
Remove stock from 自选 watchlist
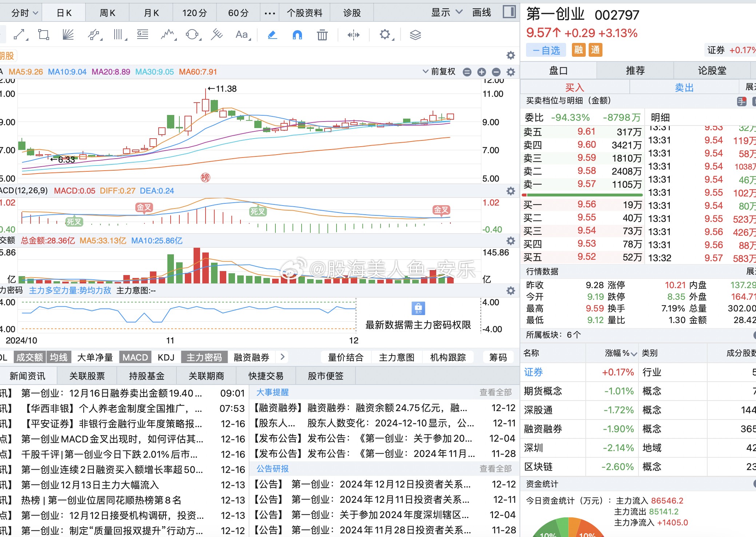pyautogui.click(x=546, y=50)
